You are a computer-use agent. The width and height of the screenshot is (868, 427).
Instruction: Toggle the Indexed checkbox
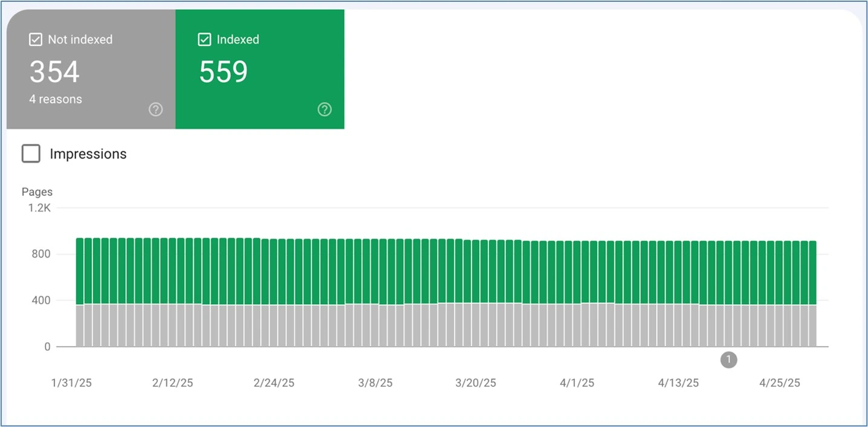point(204,40)
